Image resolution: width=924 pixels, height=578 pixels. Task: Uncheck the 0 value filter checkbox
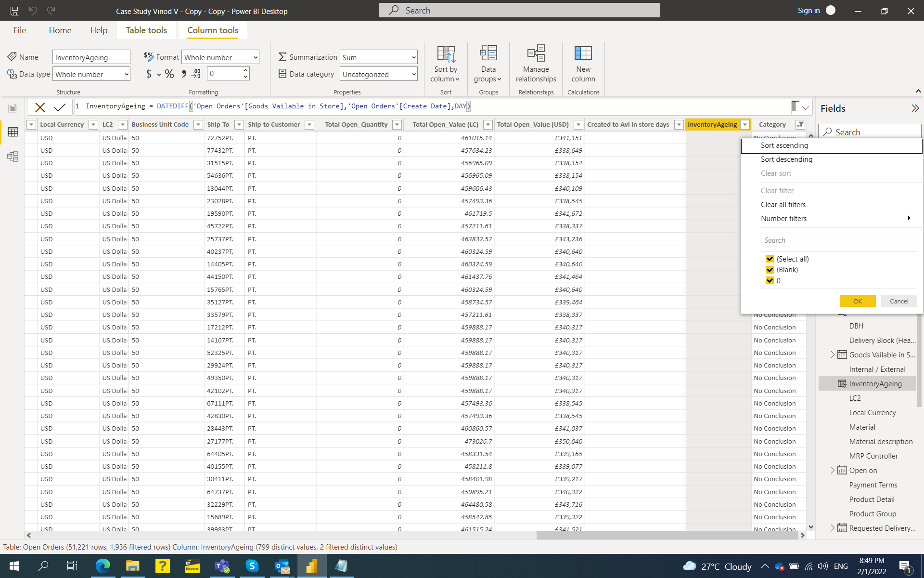point(770,280)
